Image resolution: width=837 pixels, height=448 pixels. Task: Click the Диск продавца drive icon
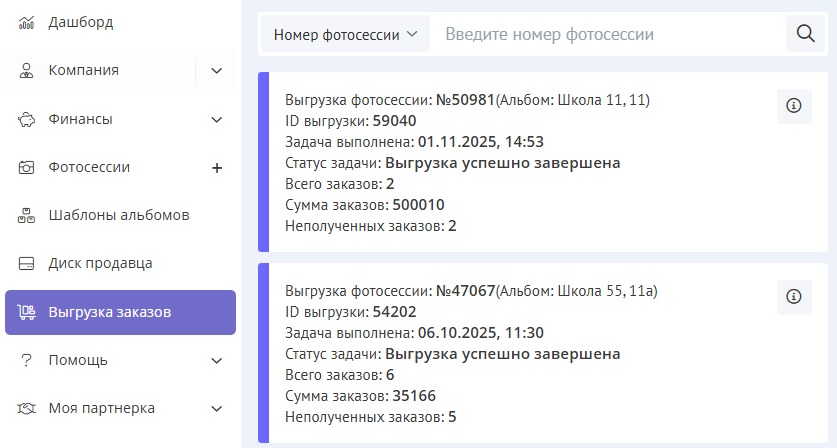(x=27, y=264)
